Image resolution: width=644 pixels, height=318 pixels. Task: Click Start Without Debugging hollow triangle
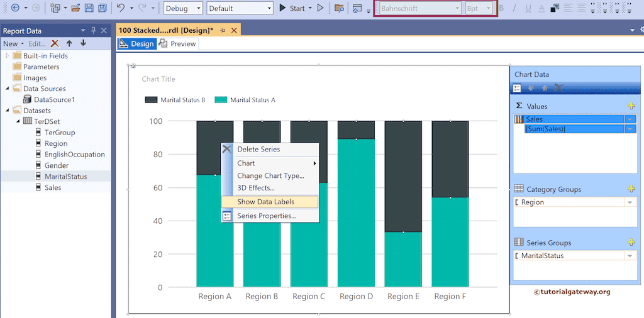point(321,8)
